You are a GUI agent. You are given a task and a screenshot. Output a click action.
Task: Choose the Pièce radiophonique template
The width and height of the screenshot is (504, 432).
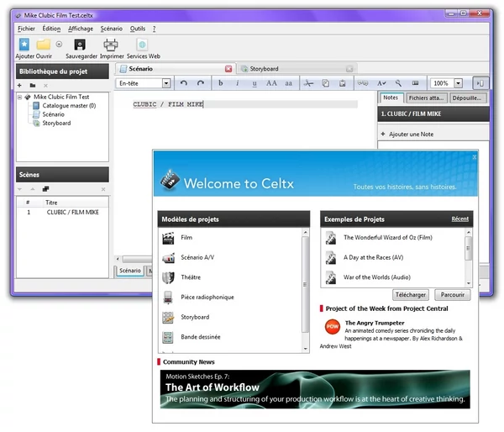(207, 298)
